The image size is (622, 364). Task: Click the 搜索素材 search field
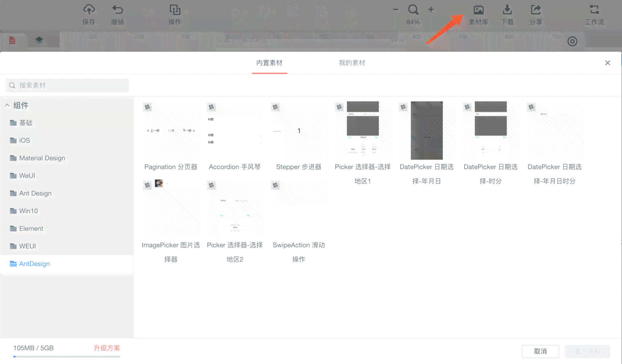67,85
